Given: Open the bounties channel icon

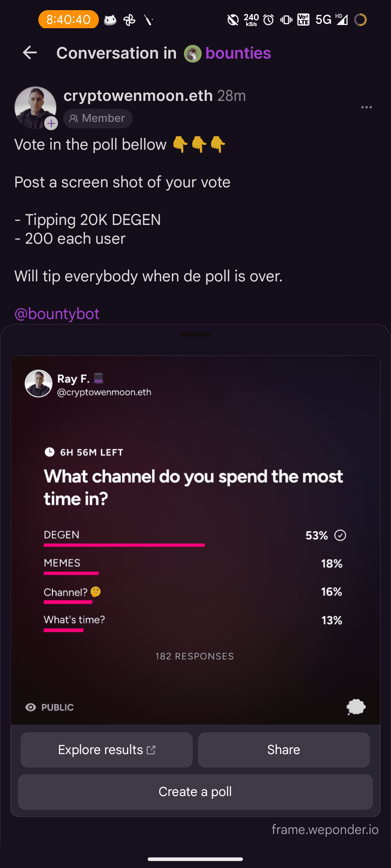Looking at the screenshot, I should click(x=193, y=54).
